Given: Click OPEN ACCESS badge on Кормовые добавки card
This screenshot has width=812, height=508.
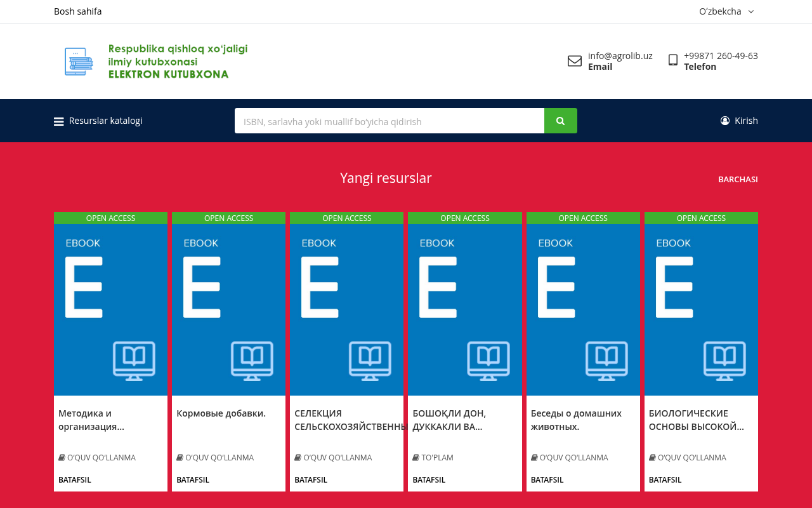Looking at the screenshot, I should pos(228,218).
